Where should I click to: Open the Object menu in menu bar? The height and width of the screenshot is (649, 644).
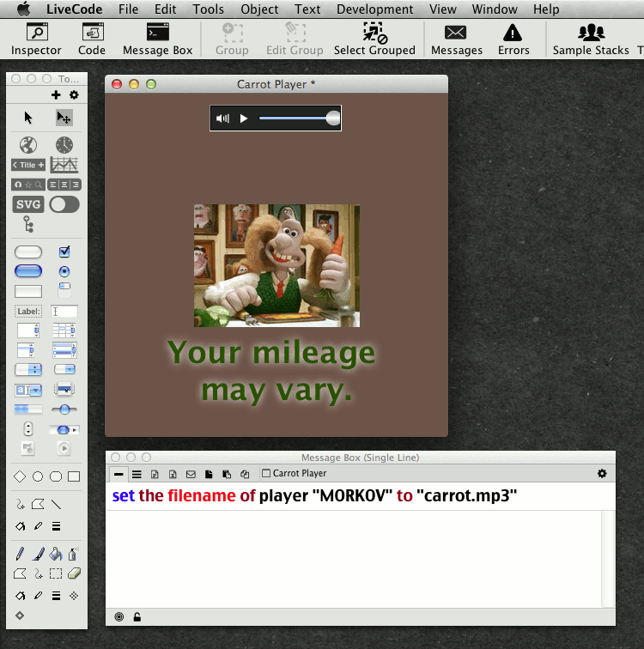[x=259, y=9]
